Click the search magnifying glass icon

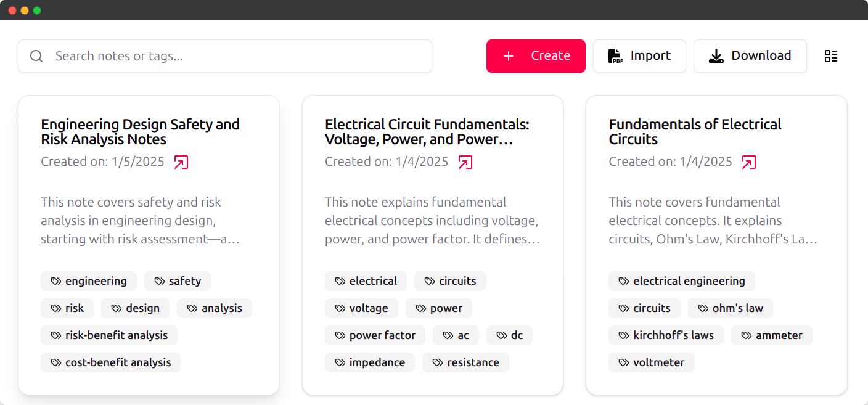[x=36, y=56]
